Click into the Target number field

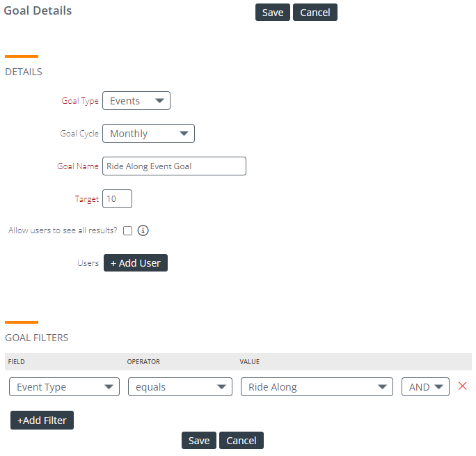pyautogui.click(x=117, y=199)
